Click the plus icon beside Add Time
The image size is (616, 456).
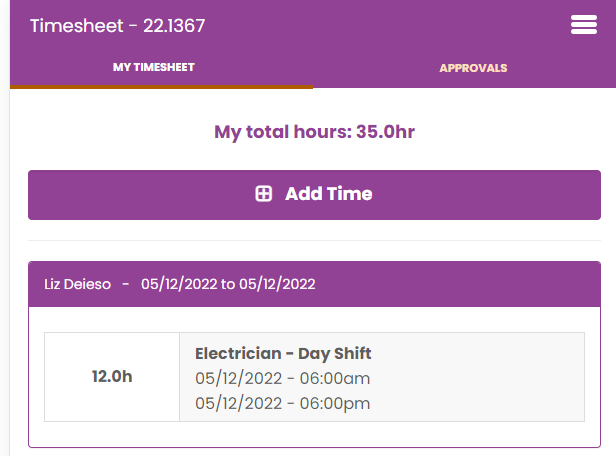pos(264,194)
